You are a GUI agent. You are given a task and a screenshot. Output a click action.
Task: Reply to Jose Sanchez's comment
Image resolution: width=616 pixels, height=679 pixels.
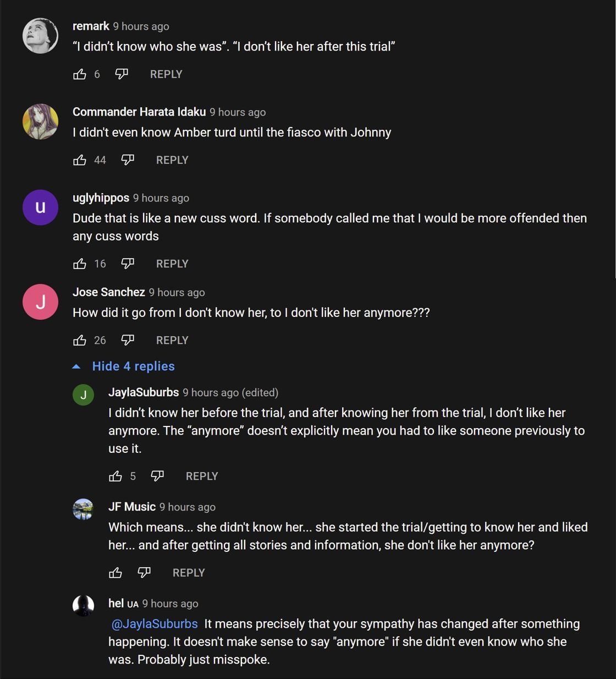coord(172,341)
